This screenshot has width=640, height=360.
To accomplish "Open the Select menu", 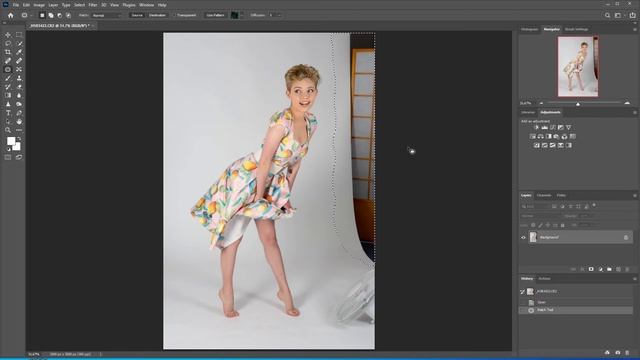I will [79, 5].
